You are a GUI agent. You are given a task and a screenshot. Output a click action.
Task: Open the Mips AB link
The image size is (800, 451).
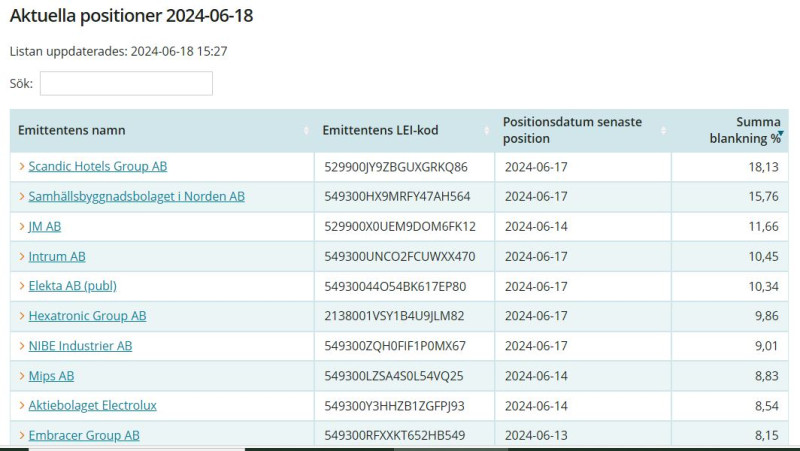coord(51,376)
